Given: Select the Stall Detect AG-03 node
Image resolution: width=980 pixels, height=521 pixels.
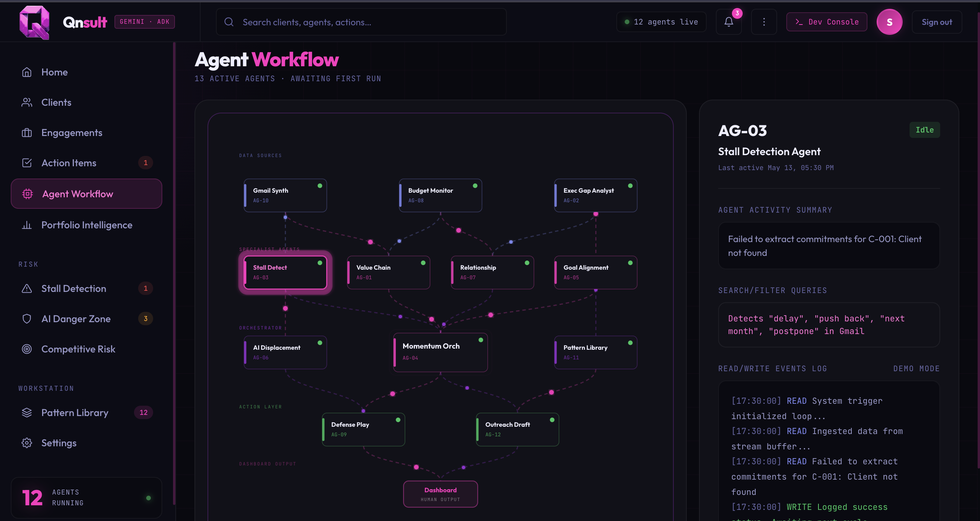Looking at the screenshot, I should pos(285,272).
